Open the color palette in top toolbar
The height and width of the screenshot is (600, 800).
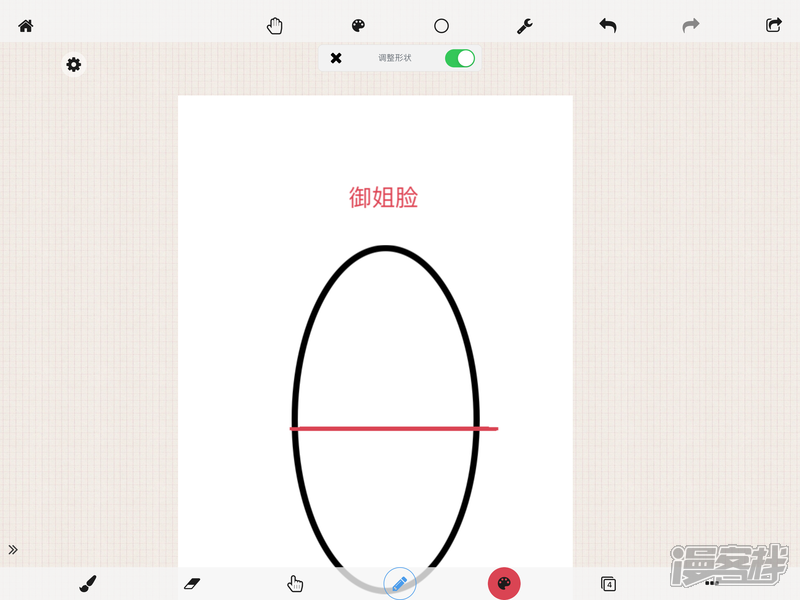coord(359,26)
